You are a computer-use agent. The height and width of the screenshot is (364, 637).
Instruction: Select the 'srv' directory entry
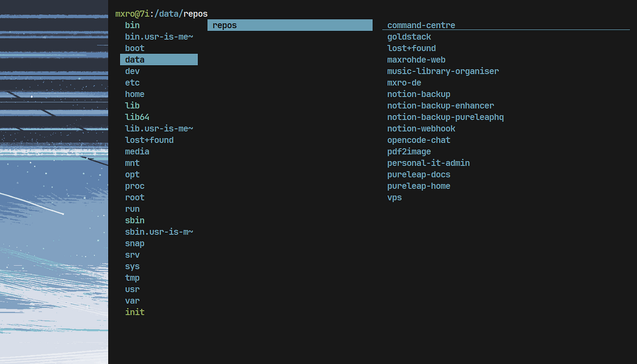tap(132, 255)
